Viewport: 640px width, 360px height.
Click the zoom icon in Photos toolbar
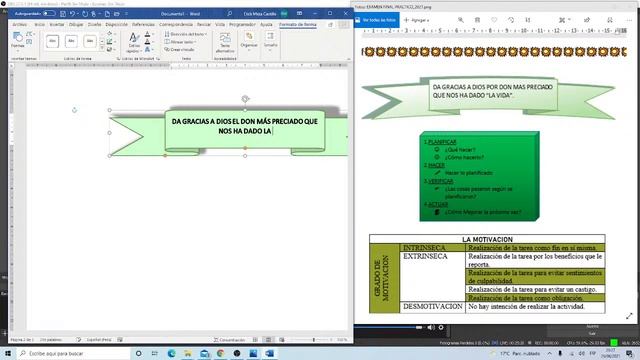(x=461, y=20)
